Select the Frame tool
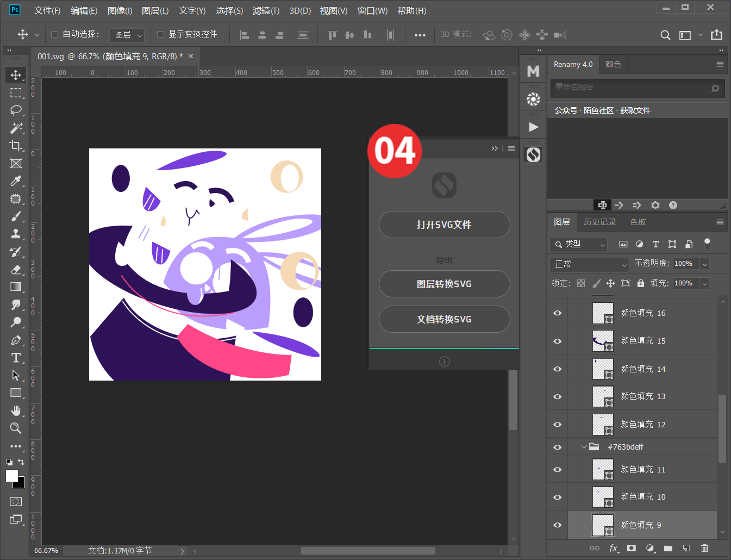Image resolution: width=731 pixels, height=560 pixels. [16, 164]
